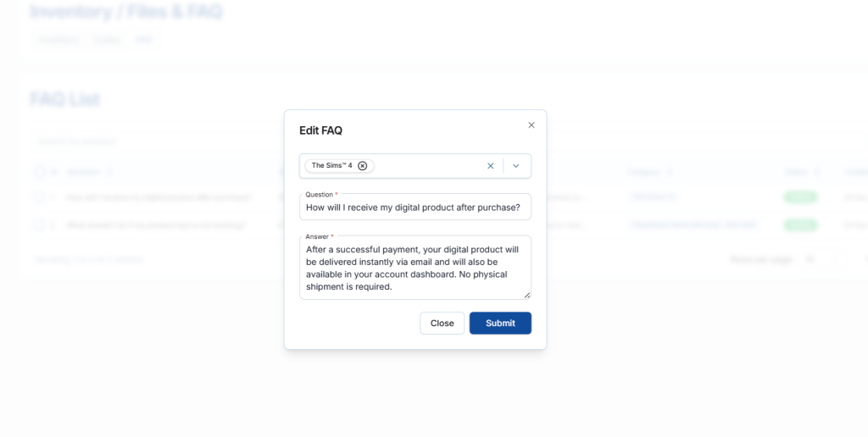
Task: Submit the edited FAQ
Action: [500, 323]
